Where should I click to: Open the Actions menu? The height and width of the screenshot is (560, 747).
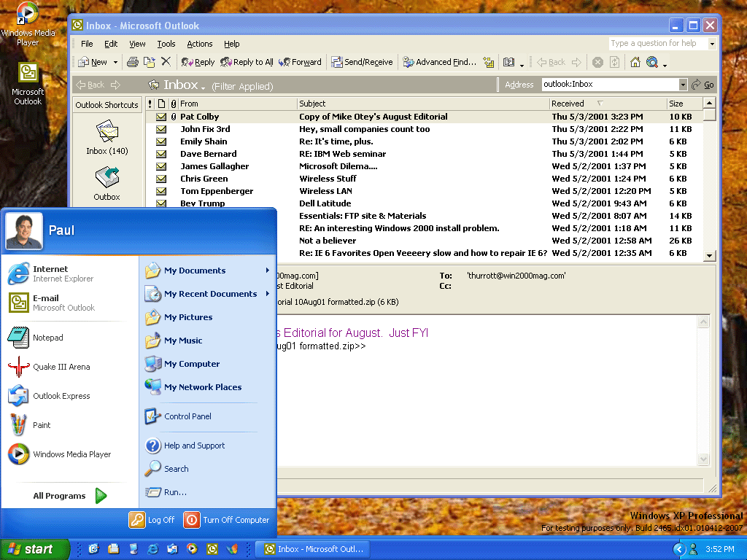(x=200, y=44)
